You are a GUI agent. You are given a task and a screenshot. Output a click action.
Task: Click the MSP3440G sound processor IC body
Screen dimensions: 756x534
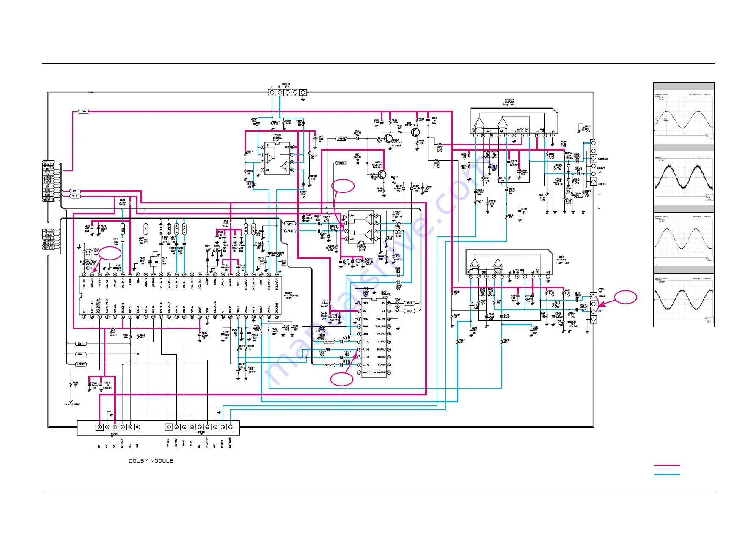click(181, 296)
